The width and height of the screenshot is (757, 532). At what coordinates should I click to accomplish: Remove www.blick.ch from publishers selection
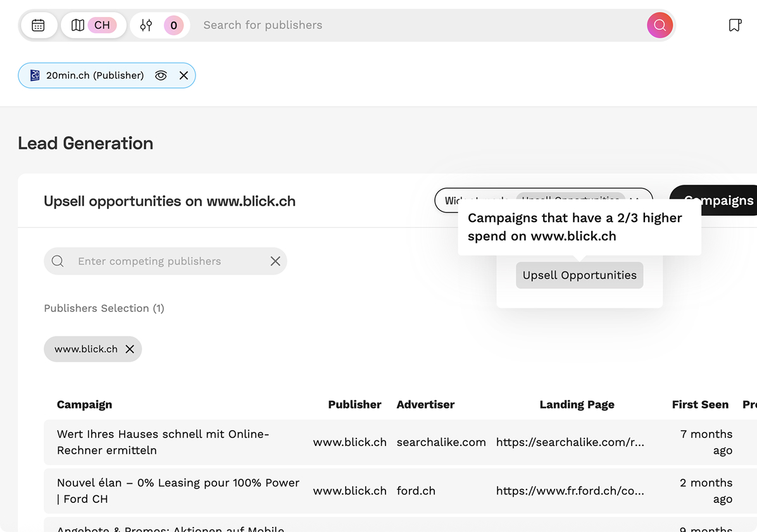click(x=130, y=349)
